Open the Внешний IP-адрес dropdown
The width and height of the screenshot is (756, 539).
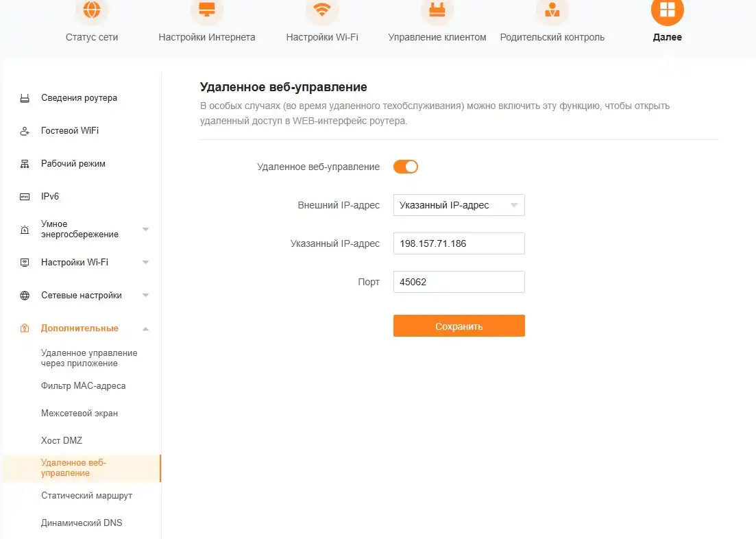459,205
